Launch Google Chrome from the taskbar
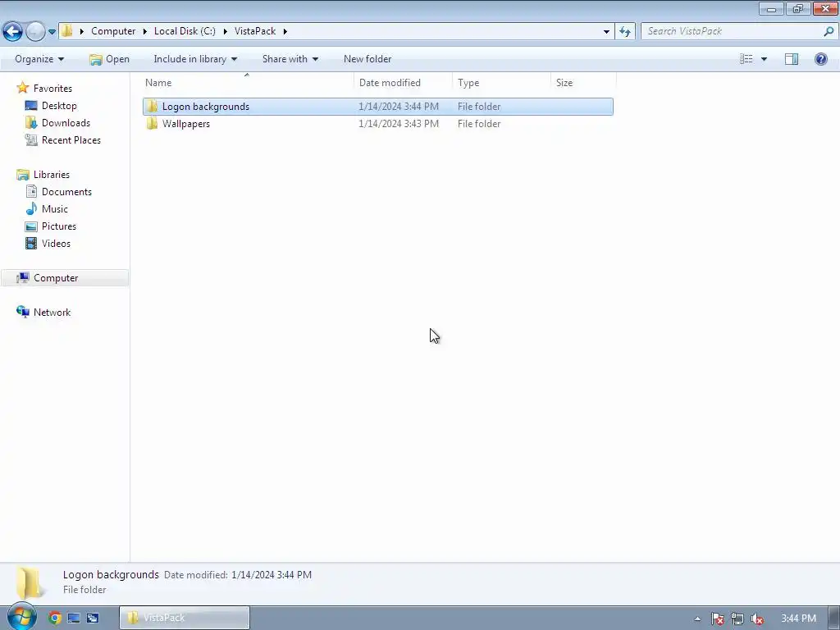This screenshot has width=840, height=630. coord(55,619)
